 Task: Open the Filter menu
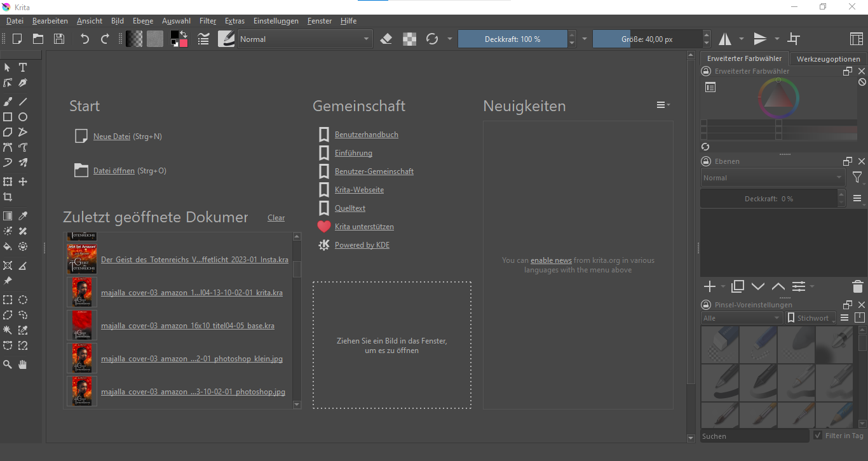(208, 21)
